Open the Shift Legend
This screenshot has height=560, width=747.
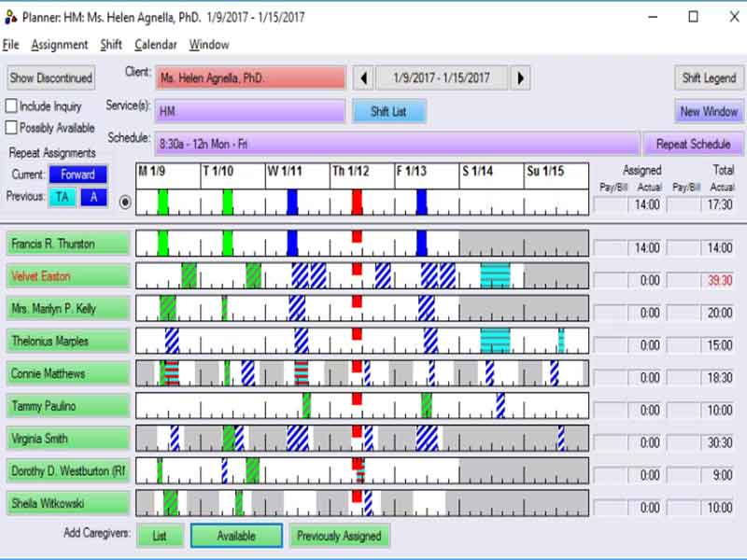(709, 78)
